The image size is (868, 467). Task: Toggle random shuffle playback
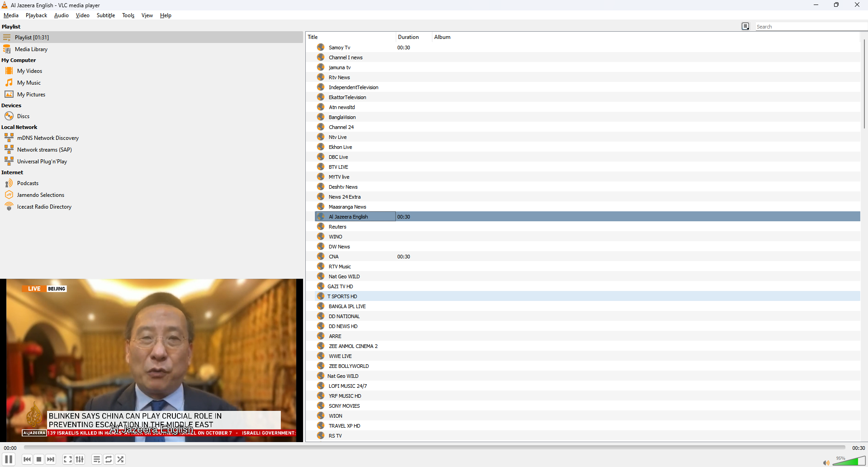coord(120,459)
